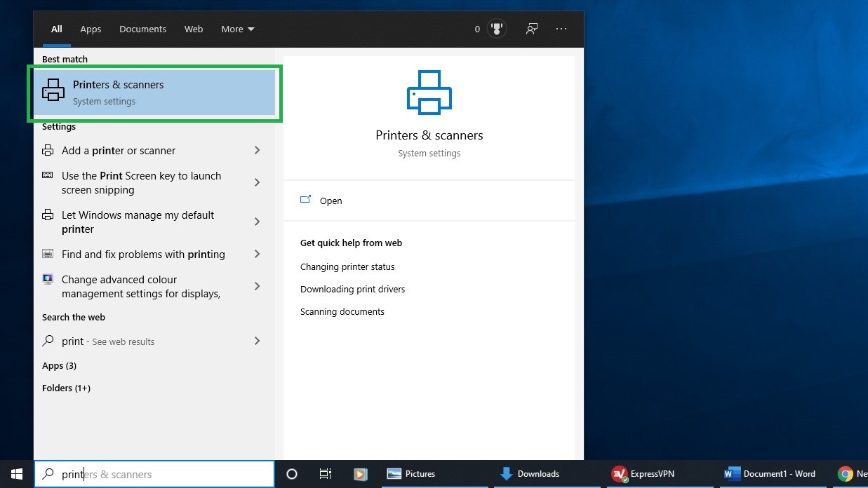Image resolution: width=868 pixels, height=488 pixels.
Task: Open the Downloading print drivers help link
Action: pos(352,289)
